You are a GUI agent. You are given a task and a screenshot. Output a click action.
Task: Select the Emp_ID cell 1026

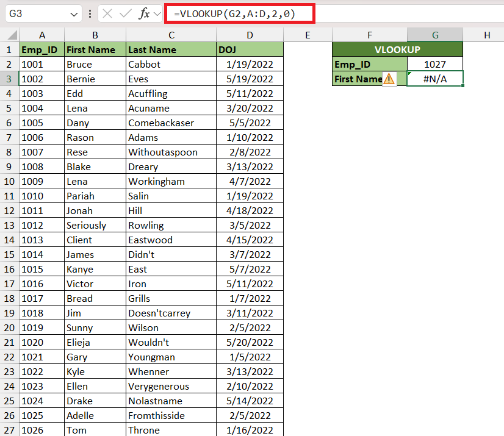pyautogui.click(x=41, y=430)
